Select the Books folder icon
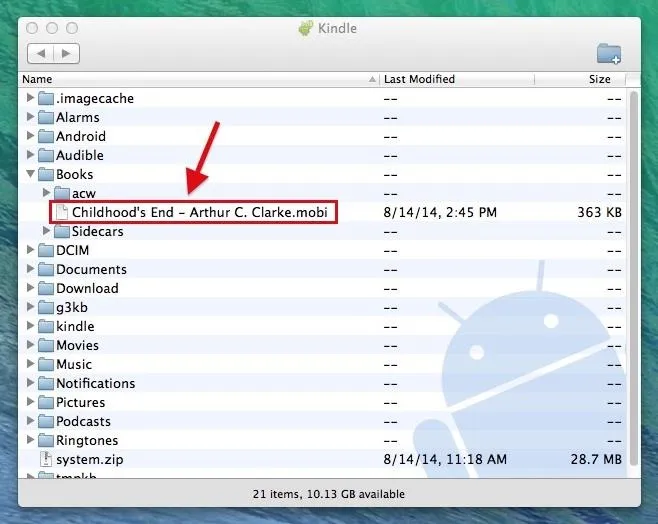The height and width of the screenshot is (524, 658). click(x=46, y=175)
